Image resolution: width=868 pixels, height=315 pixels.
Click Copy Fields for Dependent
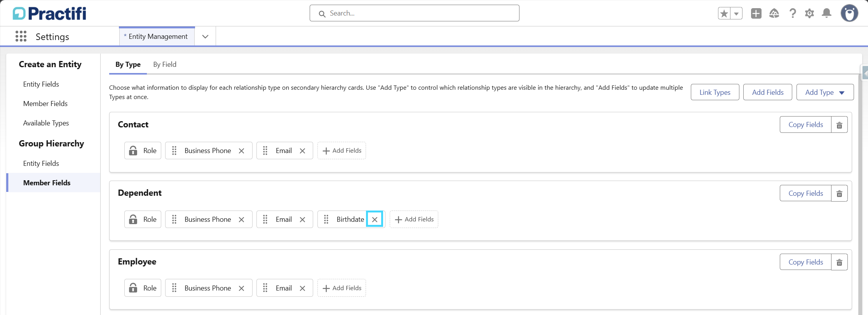805,193
